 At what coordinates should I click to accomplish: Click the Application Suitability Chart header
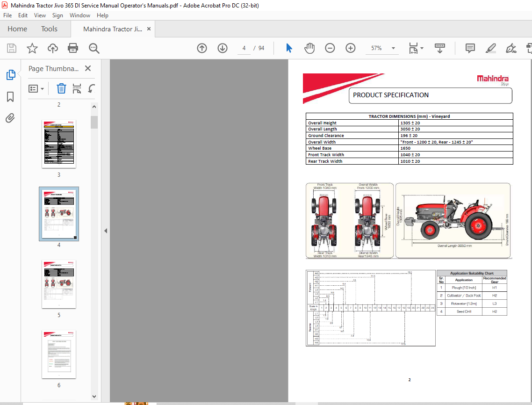click(x=472, y=273)
